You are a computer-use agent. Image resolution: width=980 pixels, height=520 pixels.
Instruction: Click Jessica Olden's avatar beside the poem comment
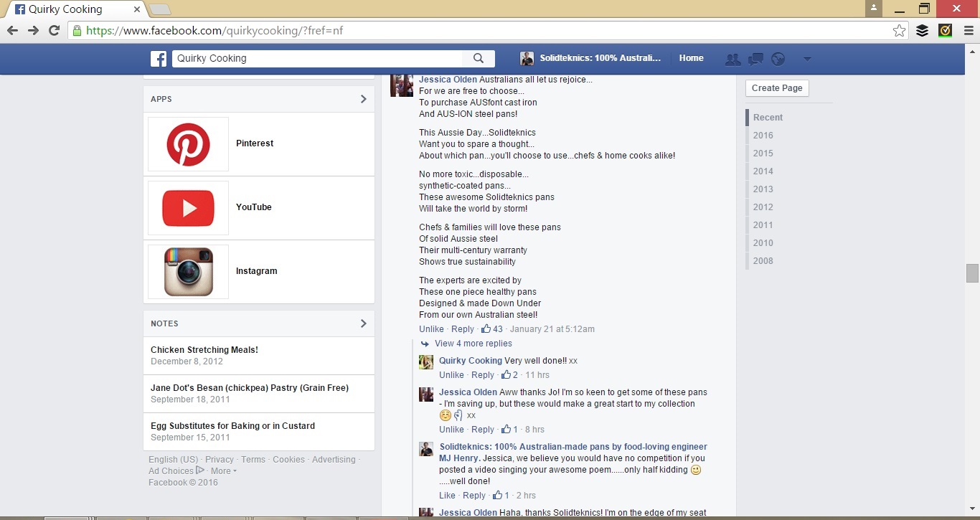tap(401, 85)
